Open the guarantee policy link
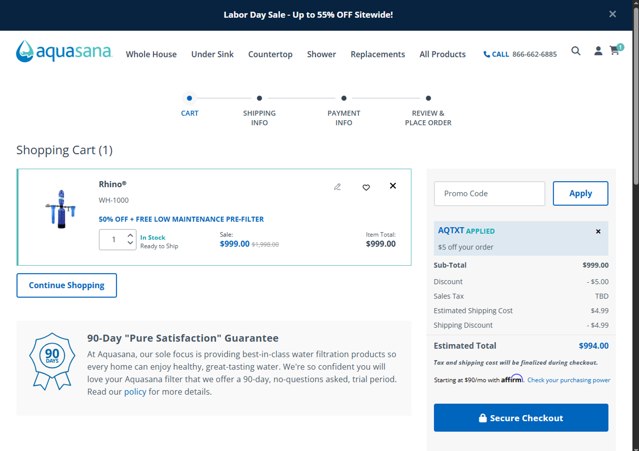 (x=135, y=392)
